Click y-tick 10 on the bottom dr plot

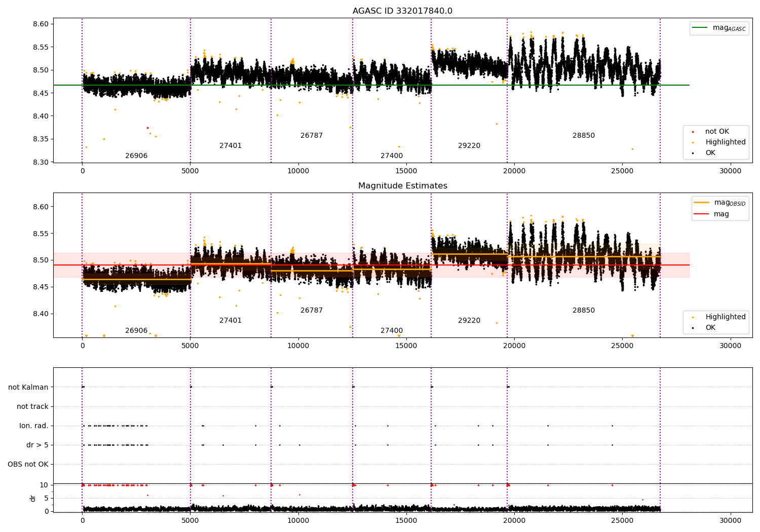coord(44,485)
